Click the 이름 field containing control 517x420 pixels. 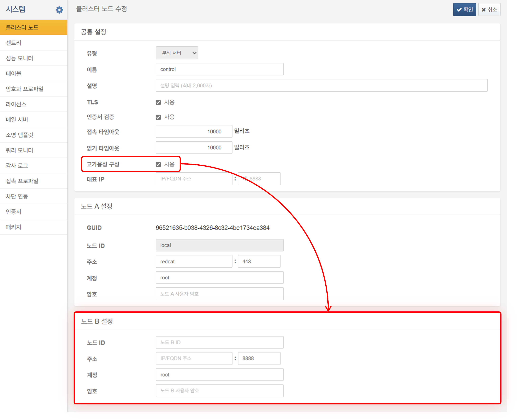click(219, 69)
